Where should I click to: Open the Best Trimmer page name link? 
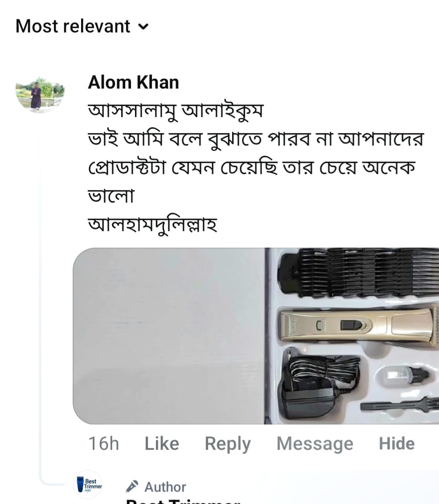[x=183, y=501]
